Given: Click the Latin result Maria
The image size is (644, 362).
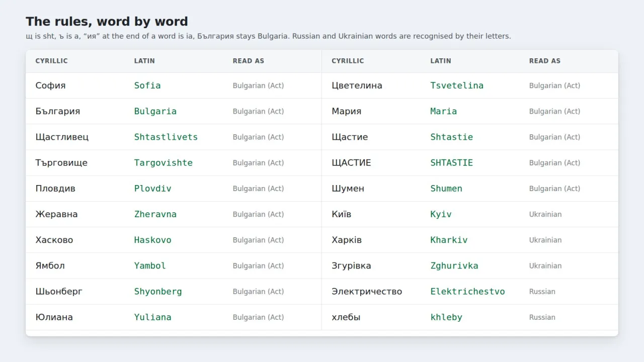Looking at the screenshot, I should pyautogui.click(x=443, y=111).
